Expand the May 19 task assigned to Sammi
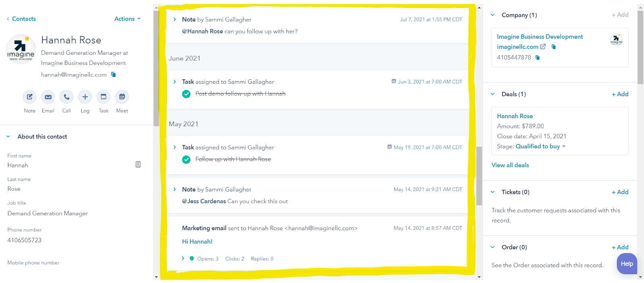 pos(175,147)
